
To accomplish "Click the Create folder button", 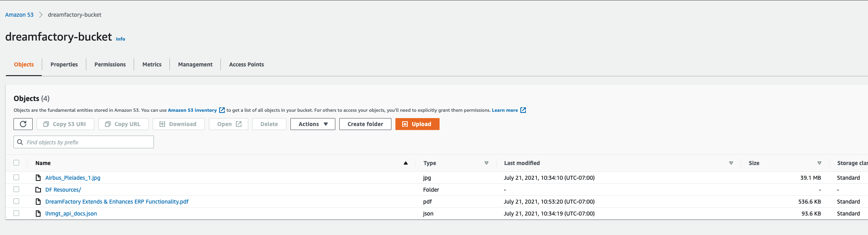I will tap(365, 124).
